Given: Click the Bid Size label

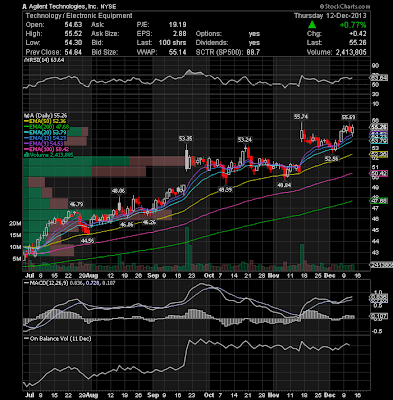Looking at the screenshot, I should [104, 52].
